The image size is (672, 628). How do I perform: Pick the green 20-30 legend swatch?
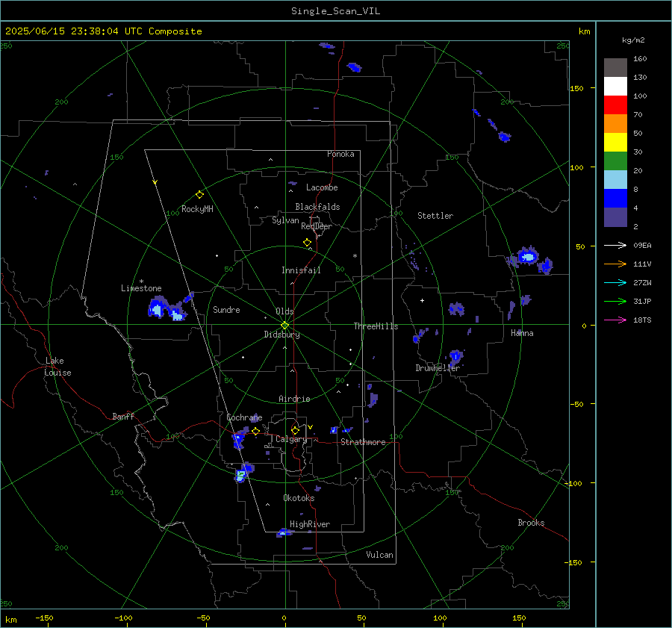[x=615, y=161]
